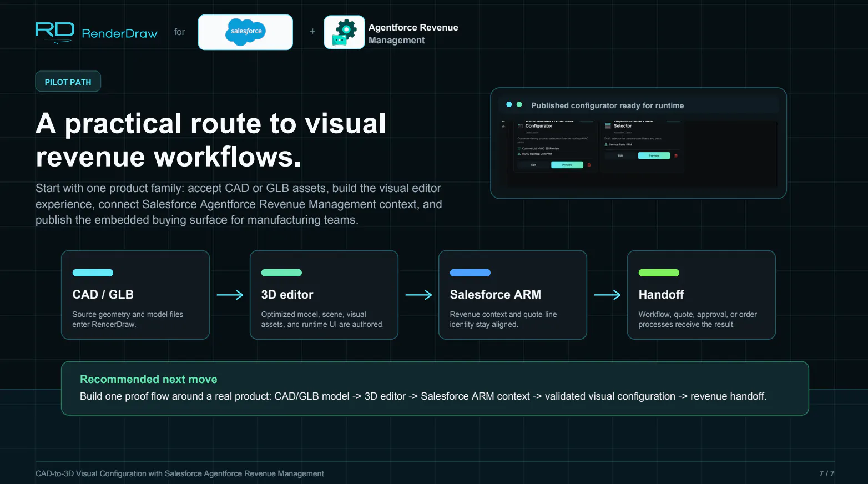Click the RenderDraw RD logo
This screenshot has height=484, width=868.
[x=55, y=32]
